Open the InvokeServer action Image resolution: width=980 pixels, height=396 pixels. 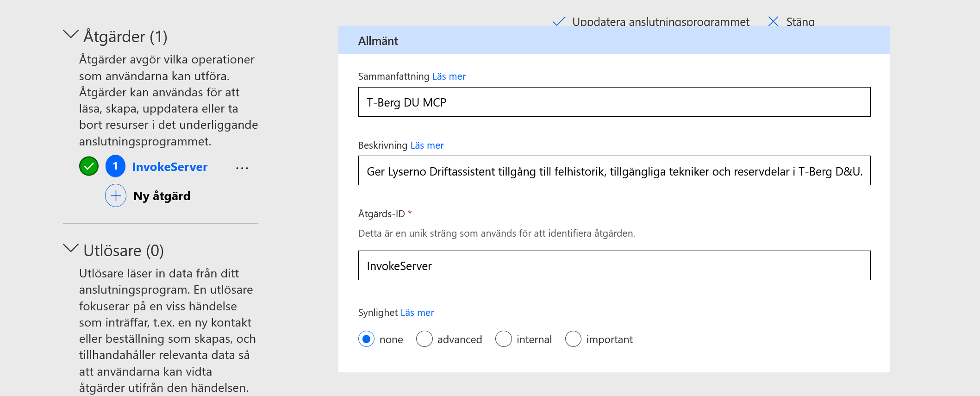click(169, 167)
